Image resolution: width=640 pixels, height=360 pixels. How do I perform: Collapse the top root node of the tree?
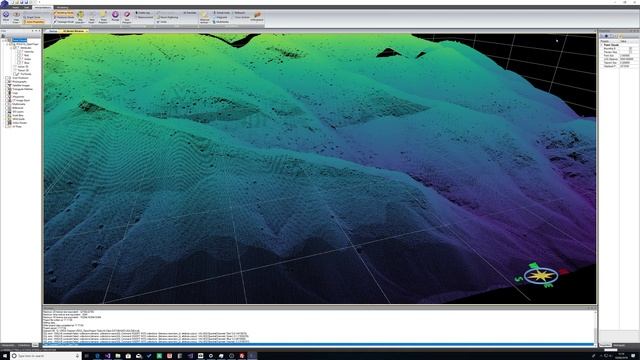tap(4, 40)
